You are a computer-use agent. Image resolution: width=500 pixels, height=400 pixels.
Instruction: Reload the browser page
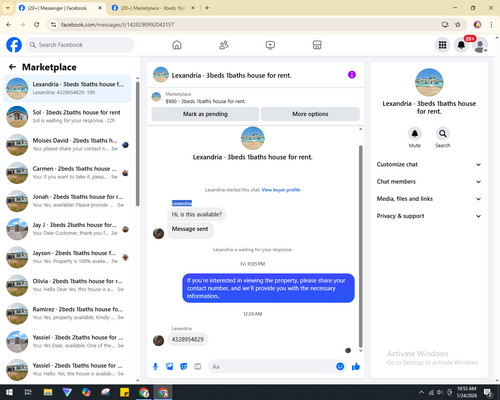pos(37,24)
